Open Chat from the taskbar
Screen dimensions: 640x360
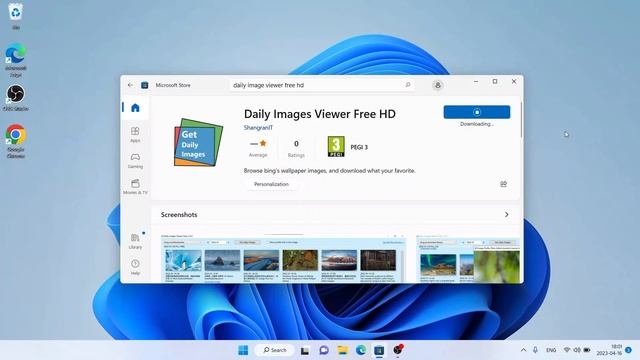tap(324, 350)
